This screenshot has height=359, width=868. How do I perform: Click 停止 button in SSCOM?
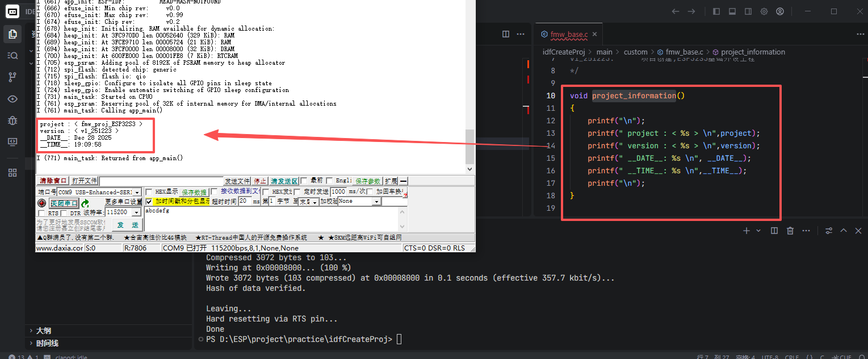pyautogui.click(x=260, y=181)
